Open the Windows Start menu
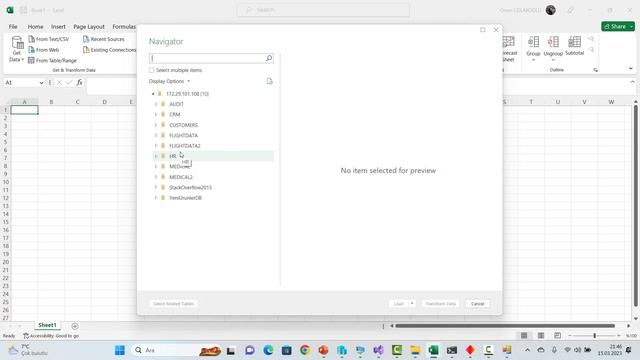 click(x=120, y=350)
